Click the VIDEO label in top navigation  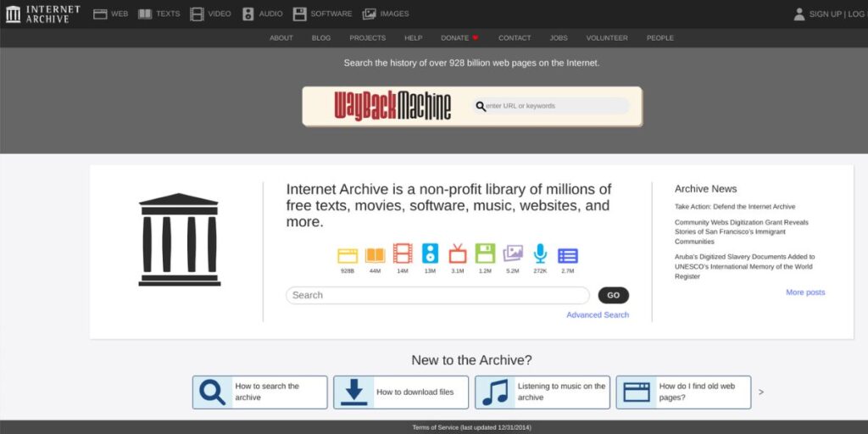pos(220,14)
